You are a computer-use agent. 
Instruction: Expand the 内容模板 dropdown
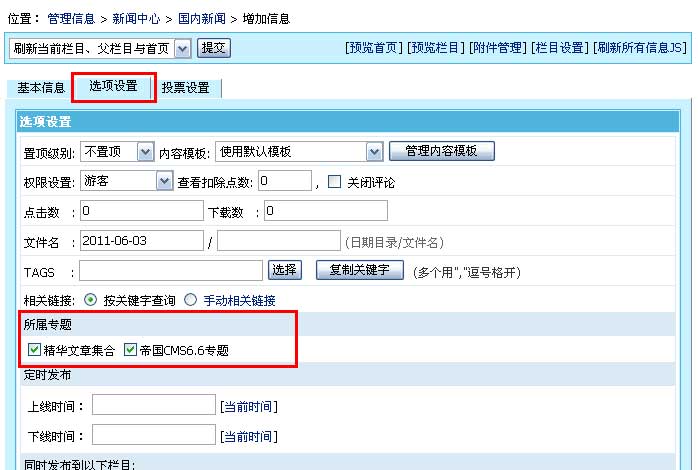374,152
